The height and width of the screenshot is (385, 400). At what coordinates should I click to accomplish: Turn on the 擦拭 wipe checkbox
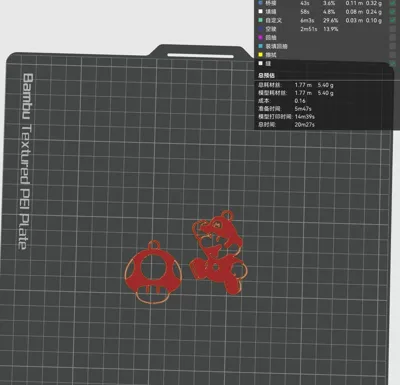393,55
